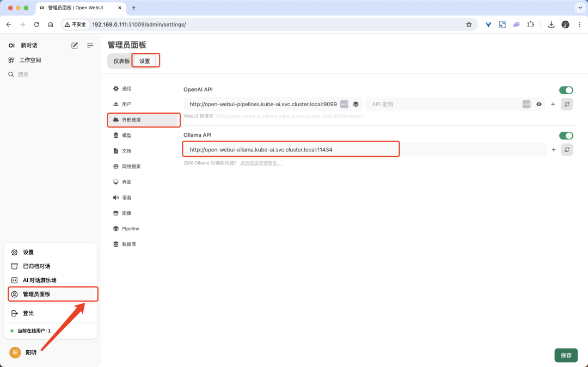
Task: Go back in browser history
Action: click(9, 25)
